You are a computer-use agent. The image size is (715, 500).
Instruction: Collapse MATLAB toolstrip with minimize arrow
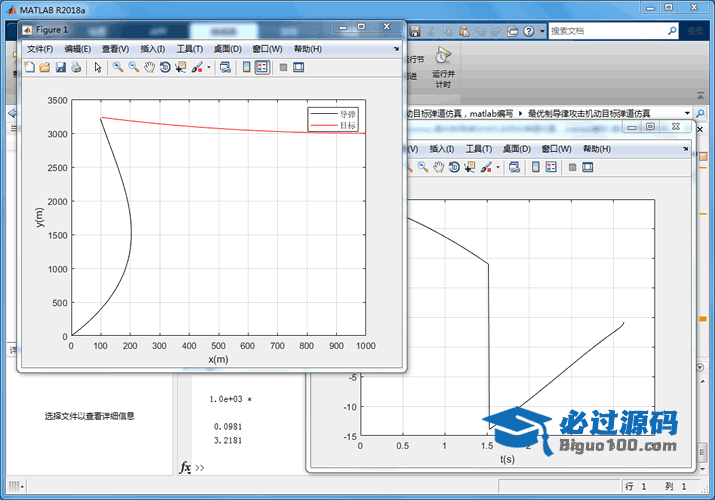click(x=700, y=95)
